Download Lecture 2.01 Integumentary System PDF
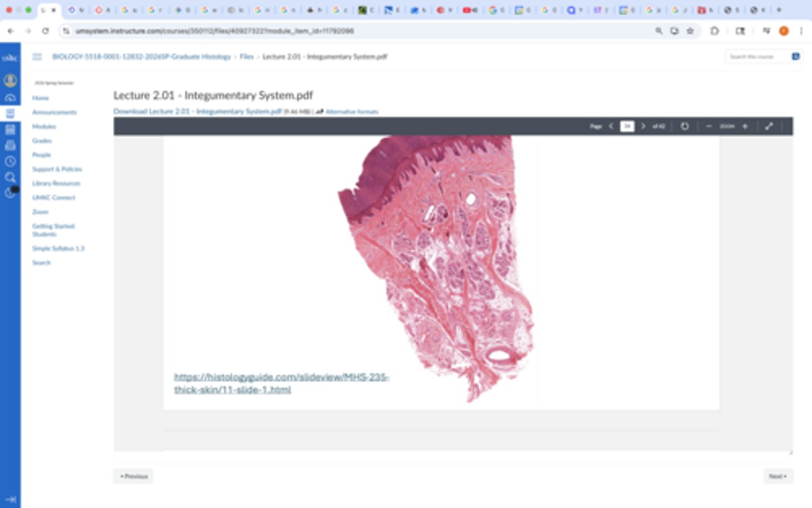Image resolution: width=812 pixels, height=508 pixels. [197, 112]
